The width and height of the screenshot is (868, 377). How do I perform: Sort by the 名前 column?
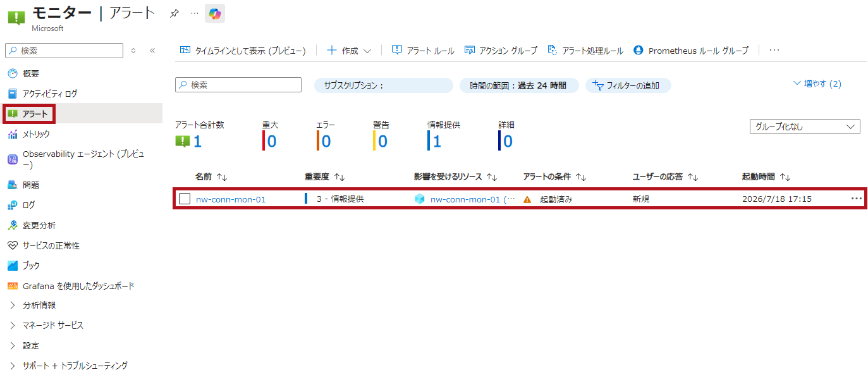211,177
